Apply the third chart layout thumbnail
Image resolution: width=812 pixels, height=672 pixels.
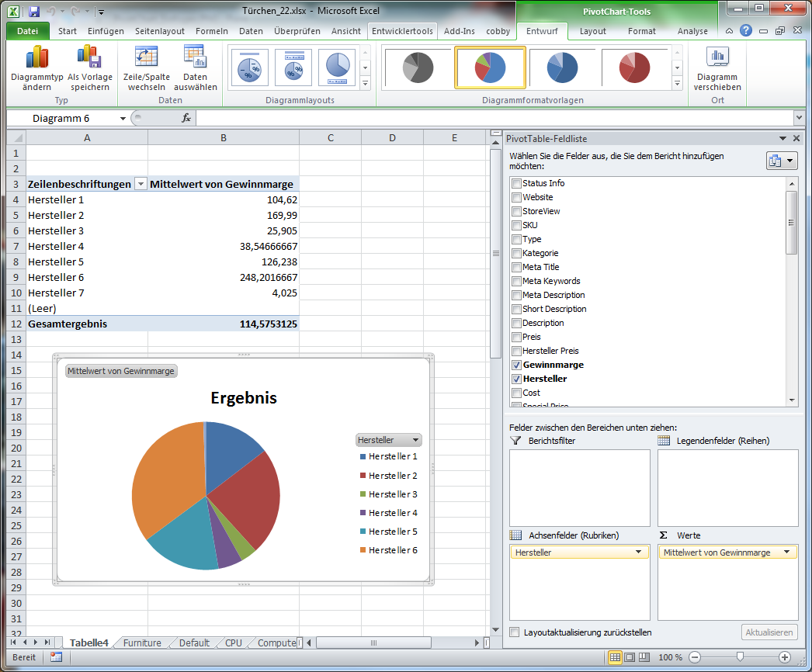(337, 68)
